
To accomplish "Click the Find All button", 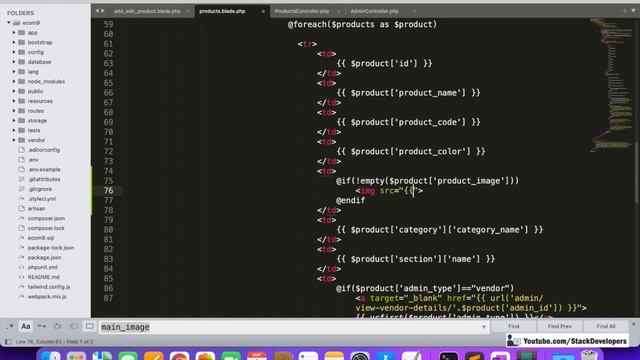I will click(x=606, y=326).
